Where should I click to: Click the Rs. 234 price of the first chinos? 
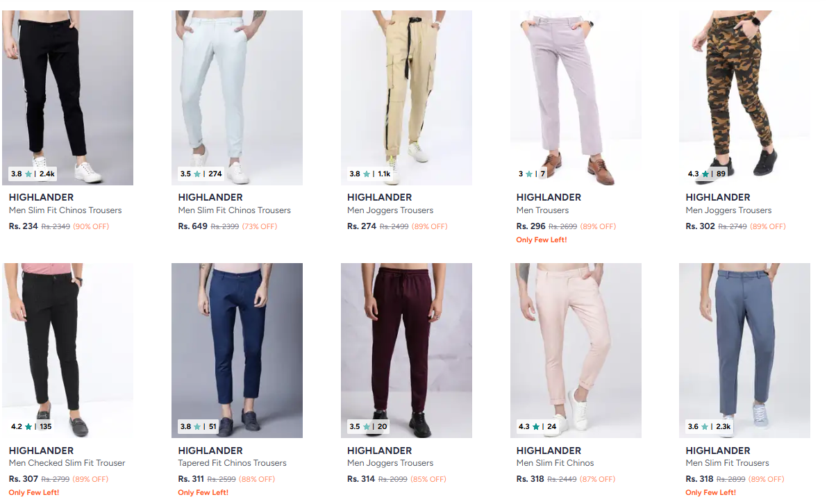point(24,226)
